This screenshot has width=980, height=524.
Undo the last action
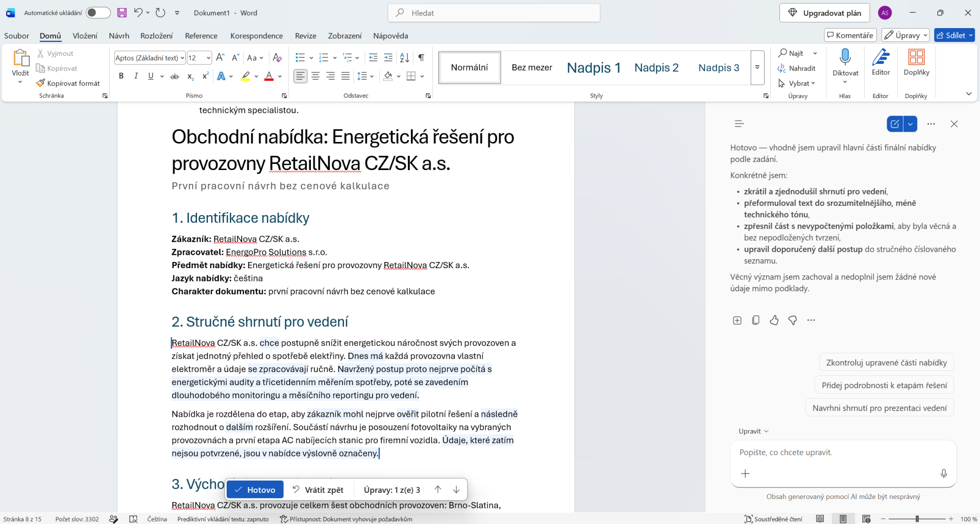point(138,13)
